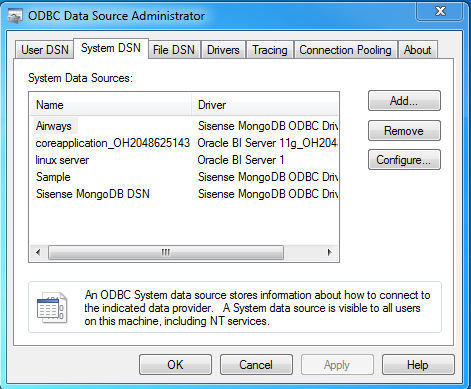Select coreapplication_OH2048625143 data source
This screenshot has height=389, width=471.
tap(113, 143)
